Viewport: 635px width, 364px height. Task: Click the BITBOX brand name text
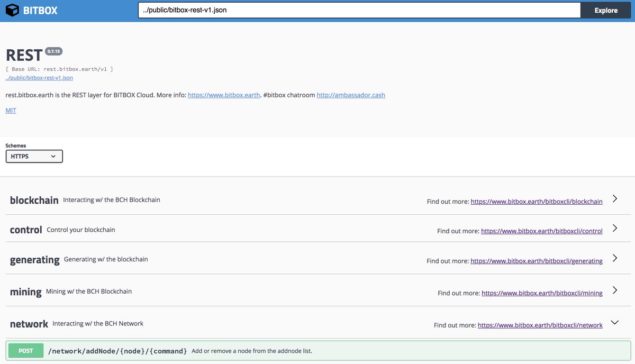point(41,11)
